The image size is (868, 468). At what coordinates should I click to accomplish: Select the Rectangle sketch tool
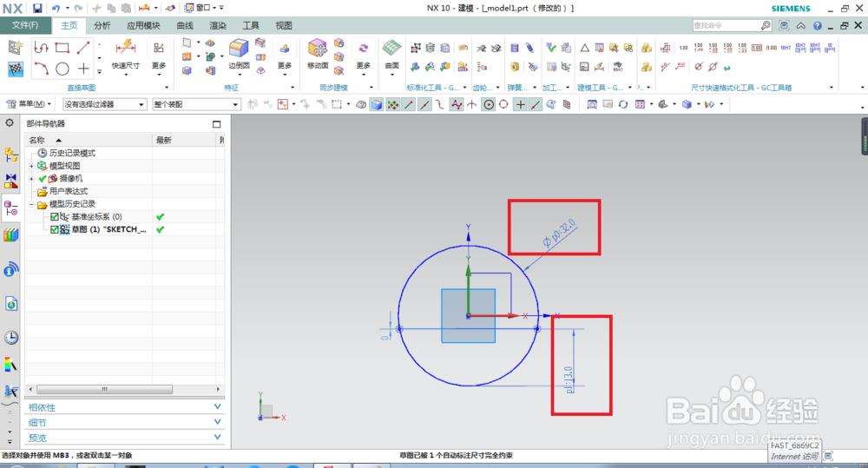click(62, 48)
